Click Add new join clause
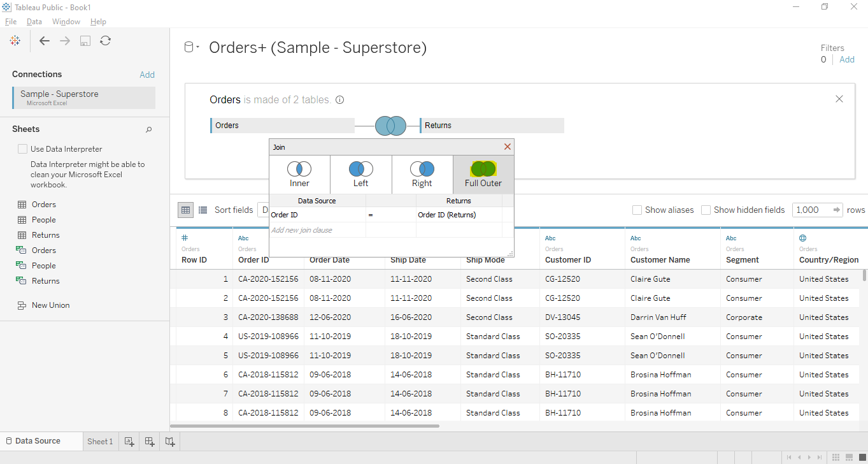Viewport: 868px width, 464px height. 317,230
